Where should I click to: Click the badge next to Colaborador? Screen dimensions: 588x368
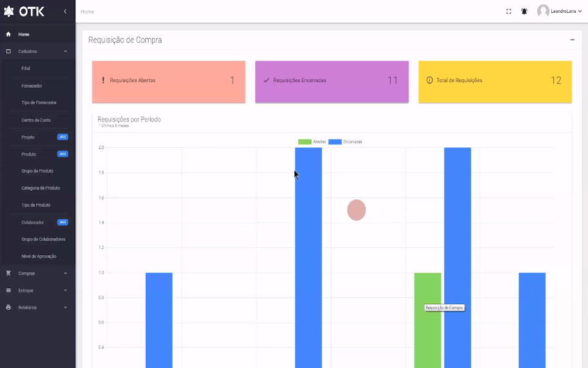pyautogui.click(x=62, y=222)
